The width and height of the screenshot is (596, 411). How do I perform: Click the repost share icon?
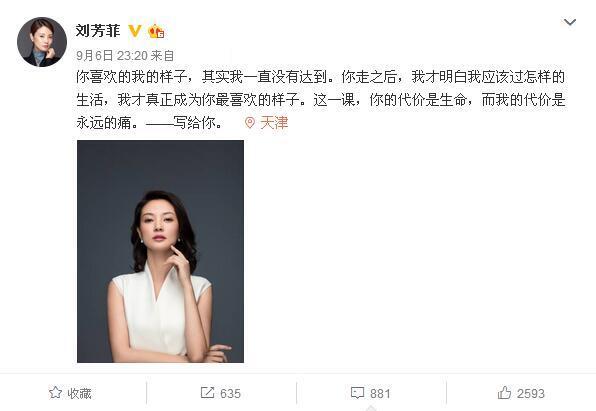pos(207,393)
